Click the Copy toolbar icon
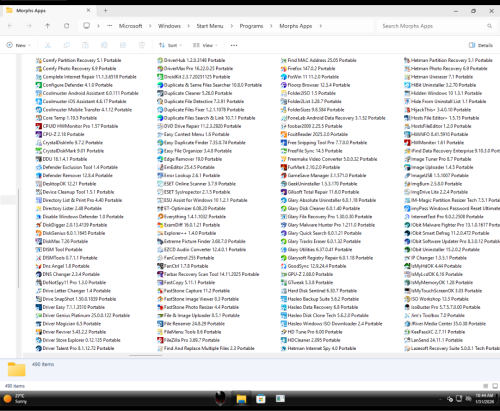This screenshot has width=500, height=411. pyautogui.click(x=67, y=45)
